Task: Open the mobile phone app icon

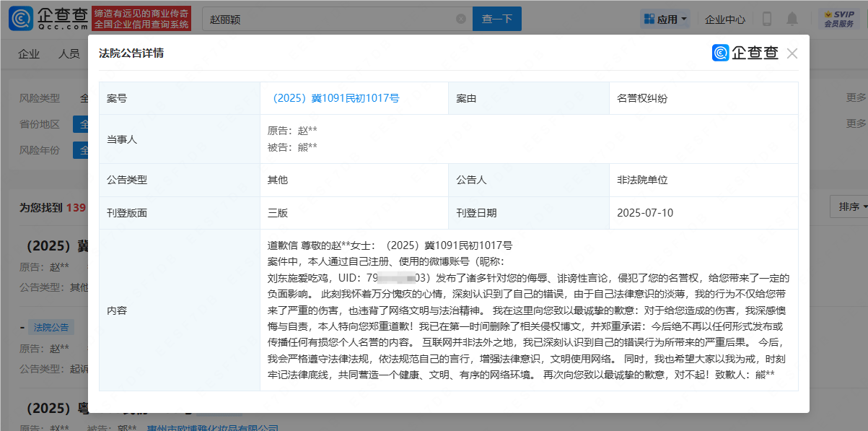Action: [x=767, y=19]
